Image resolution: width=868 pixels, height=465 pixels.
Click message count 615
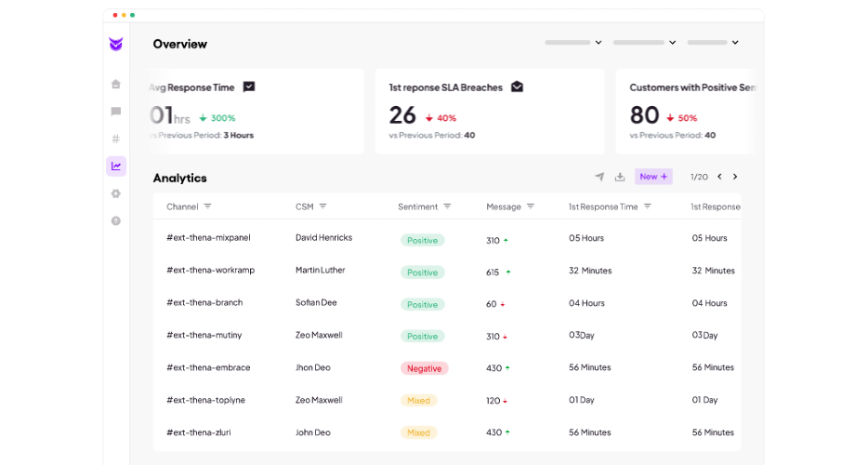coord(493,272)
